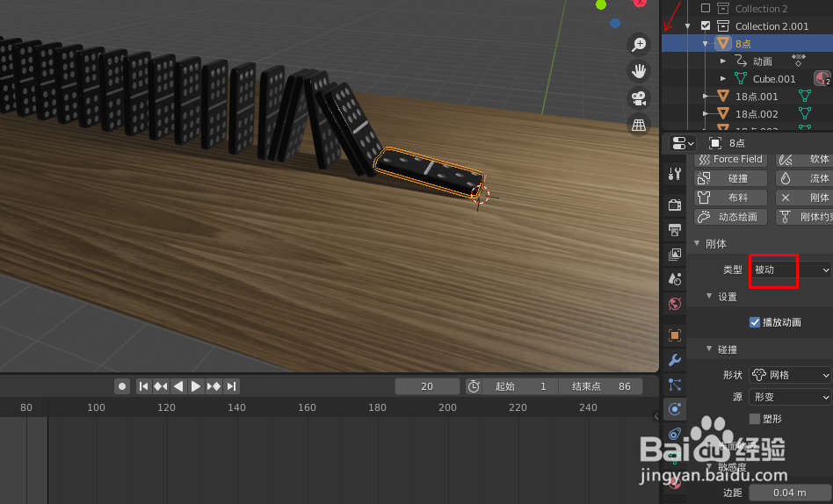This screenshot has height=504, width=833.
Task: Enable the 塑形 checkbox
Action: pyautogui.click(x=755, y=419)
